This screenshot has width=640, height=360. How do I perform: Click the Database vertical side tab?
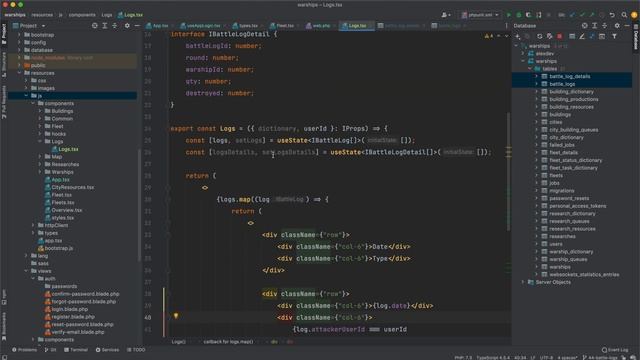(636, 37)
